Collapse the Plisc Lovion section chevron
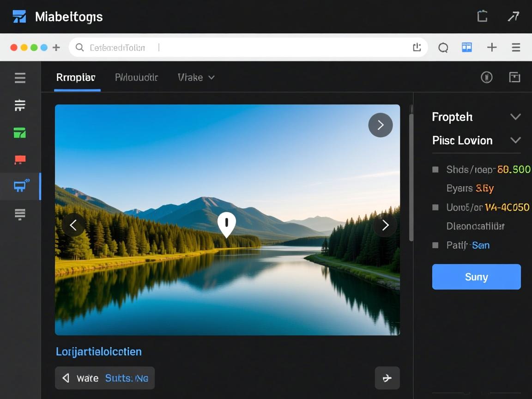532x399 pixels. pyautogui.click(x=515, y=140)
